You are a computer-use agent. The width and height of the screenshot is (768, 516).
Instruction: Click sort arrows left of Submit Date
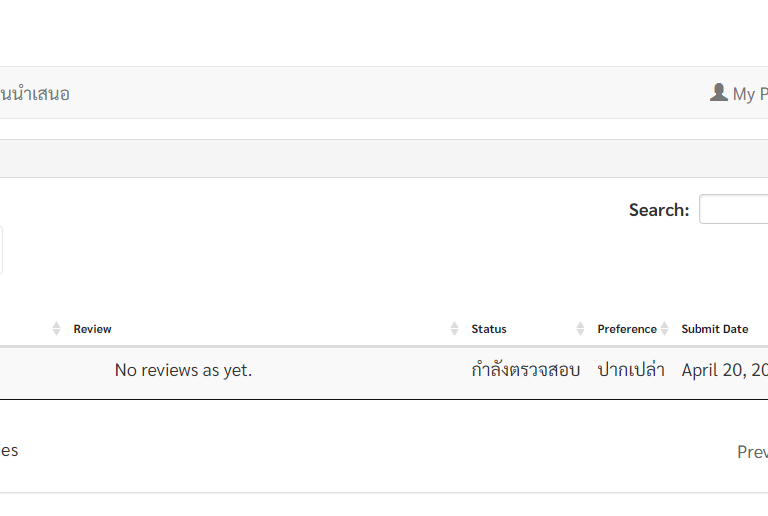click(x=665, y=329)
